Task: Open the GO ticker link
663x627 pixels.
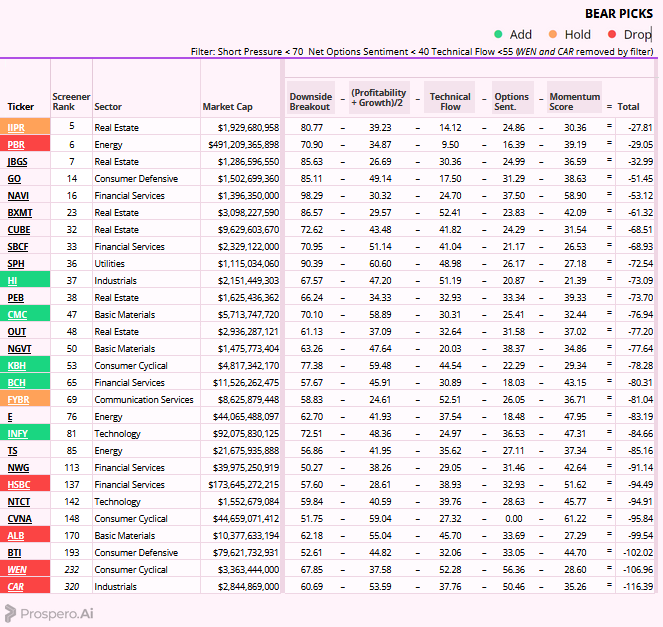Action: tap(14, 179)
